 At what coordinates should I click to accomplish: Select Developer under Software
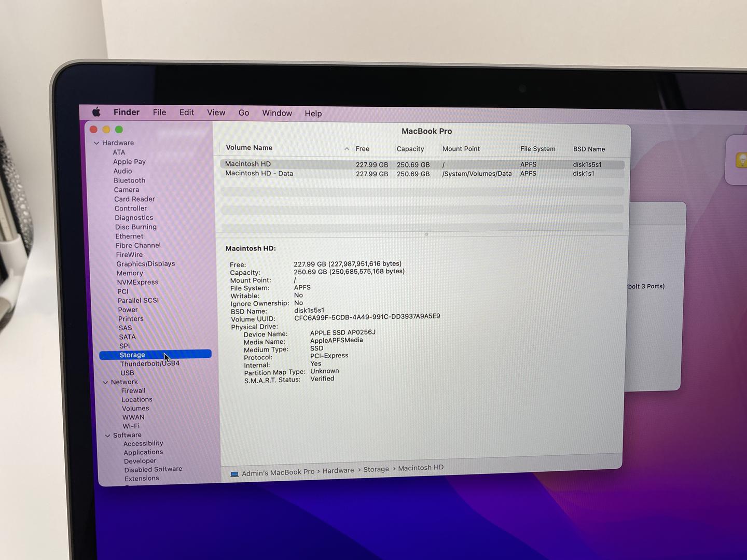pos(140,461)
